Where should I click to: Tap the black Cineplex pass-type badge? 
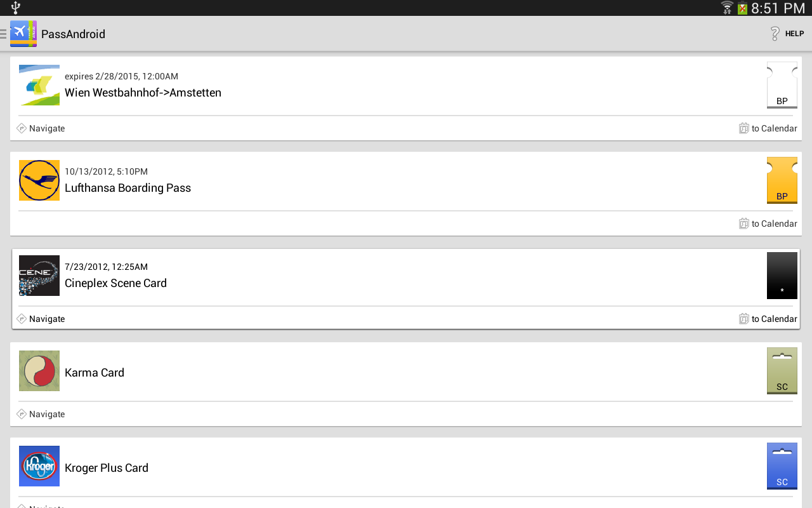coord(782,276)
